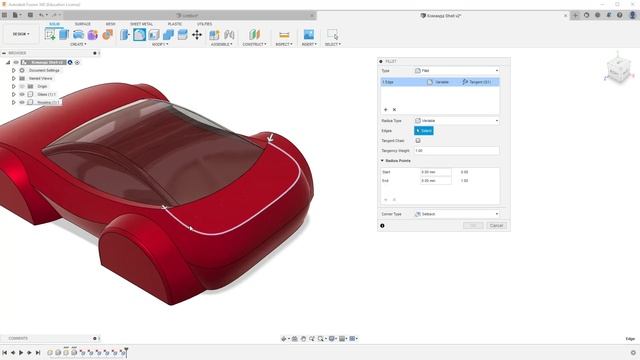Click the Undo arrow icon
The width and height of the screenshot is (640, 360).
(41, 15)
